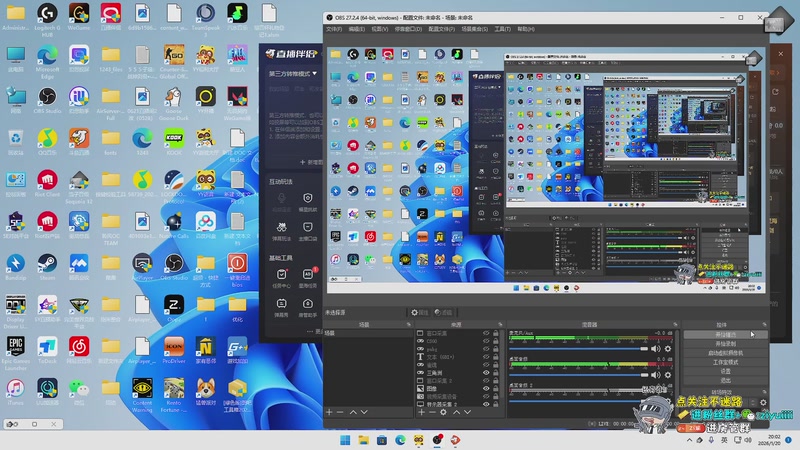Open Content Warning desktop shortcut

pos(142,395)
